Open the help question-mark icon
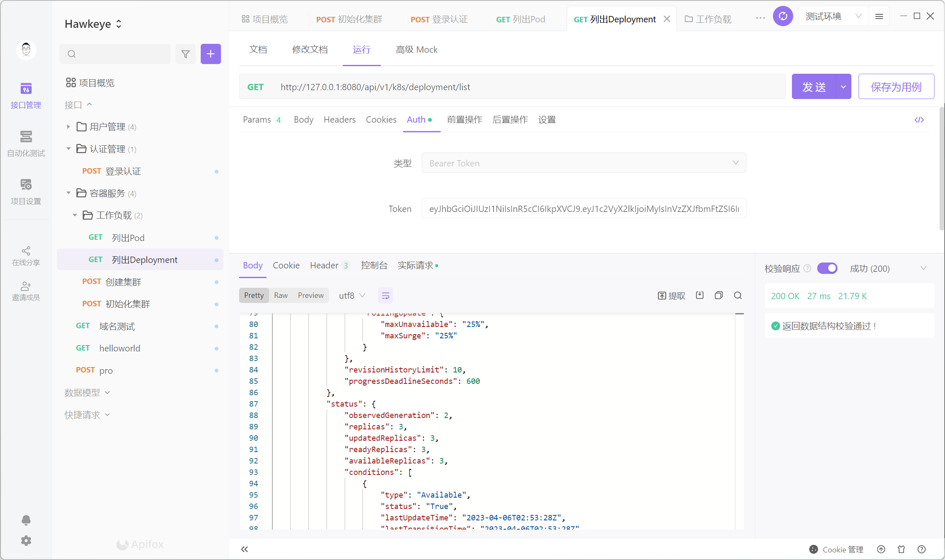Image resolution: width=945 pixels, height=560 pixels. (922, 549)
